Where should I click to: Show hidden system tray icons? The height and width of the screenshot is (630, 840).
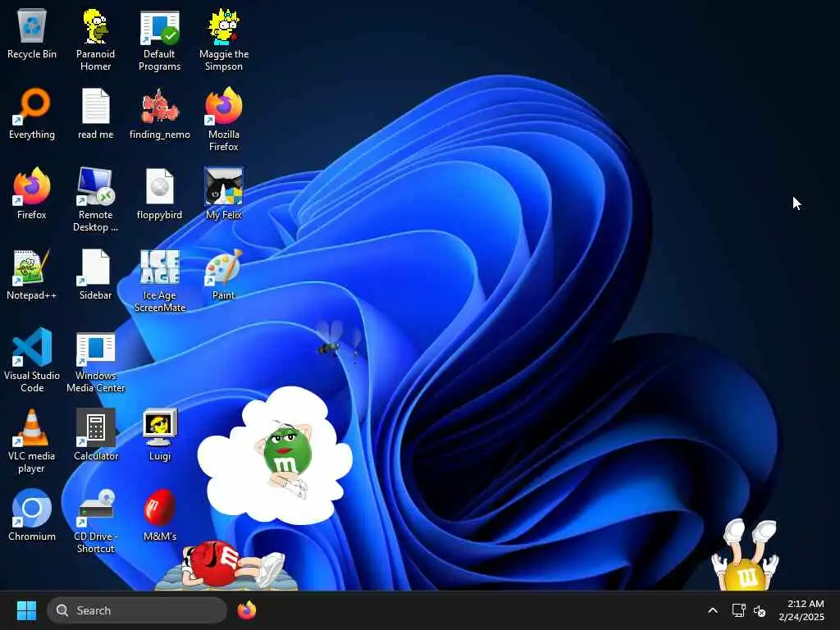click(x=713, y=610)
